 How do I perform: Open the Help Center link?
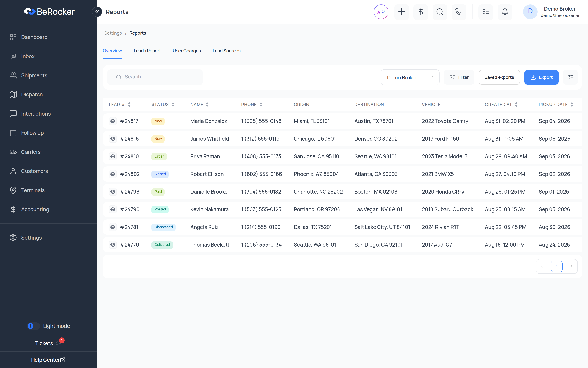pos(48,360)
